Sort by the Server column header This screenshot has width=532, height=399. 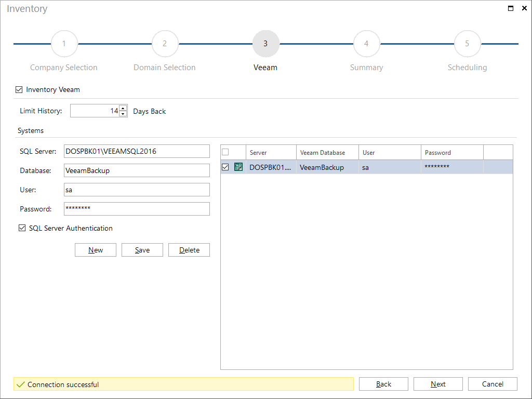pos(271,152)
